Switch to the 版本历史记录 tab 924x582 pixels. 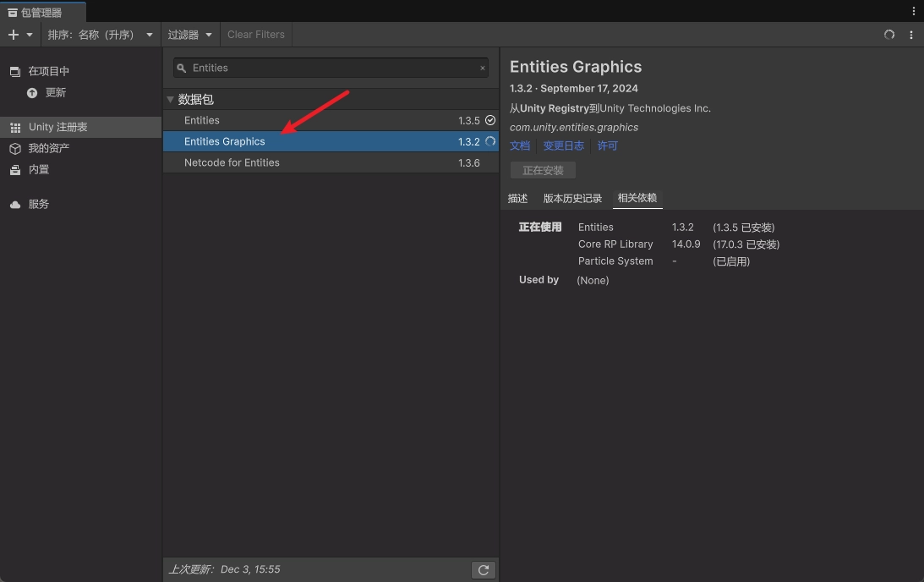tap(572, 199)
